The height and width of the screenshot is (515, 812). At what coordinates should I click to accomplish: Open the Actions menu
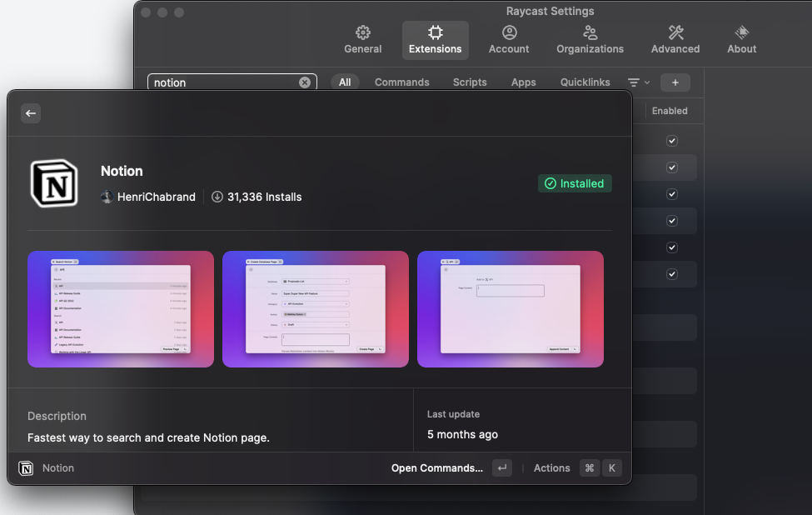[551, 467]
